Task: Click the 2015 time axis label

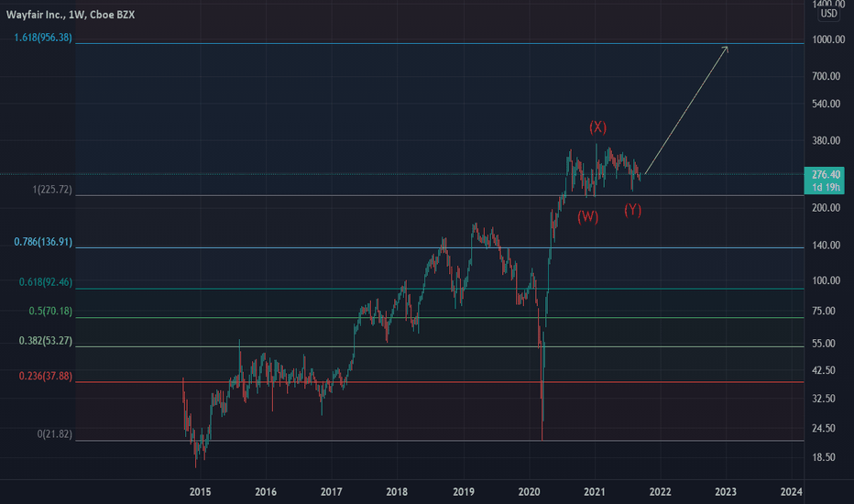Action: click(x=200, y=492)
